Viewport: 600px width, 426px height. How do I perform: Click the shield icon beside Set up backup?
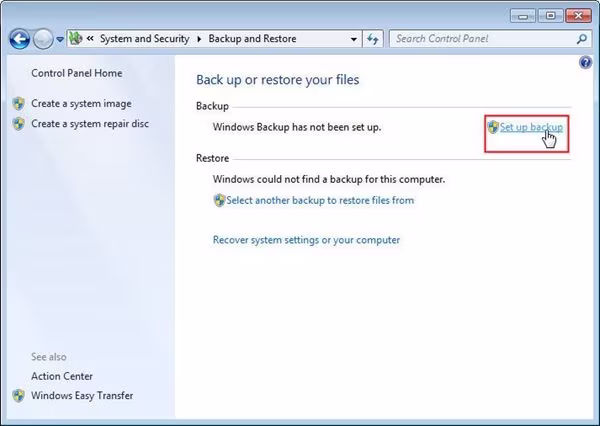[x=493, y=127]
